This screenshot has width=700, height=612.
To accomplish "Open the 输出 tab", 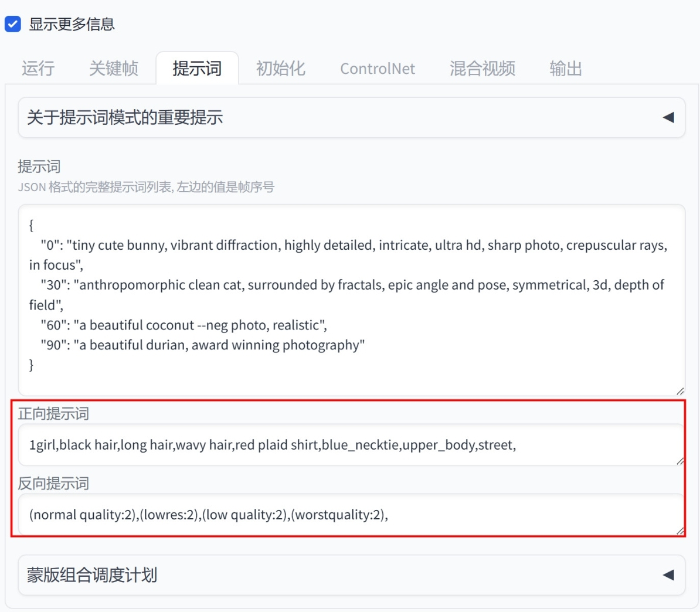I will point(566,69).
